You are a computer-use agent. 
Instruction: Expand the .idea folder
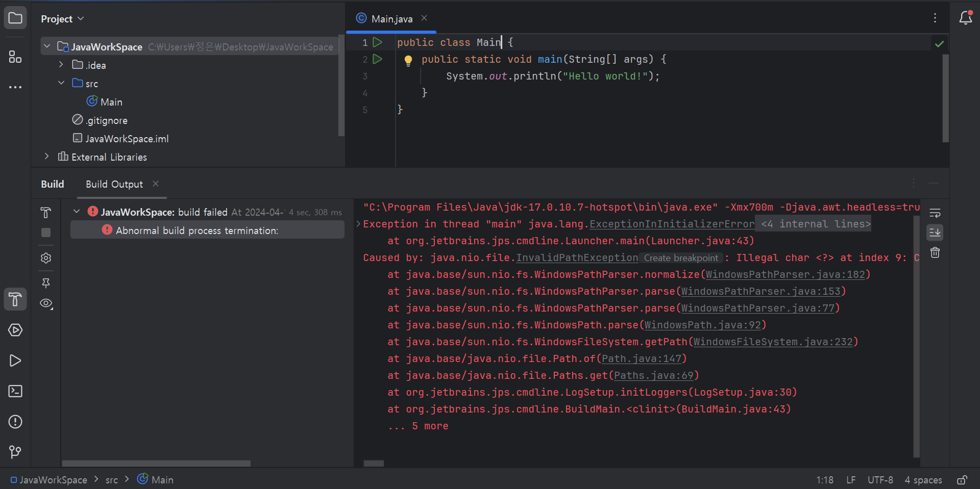click(x=61, y=65)
